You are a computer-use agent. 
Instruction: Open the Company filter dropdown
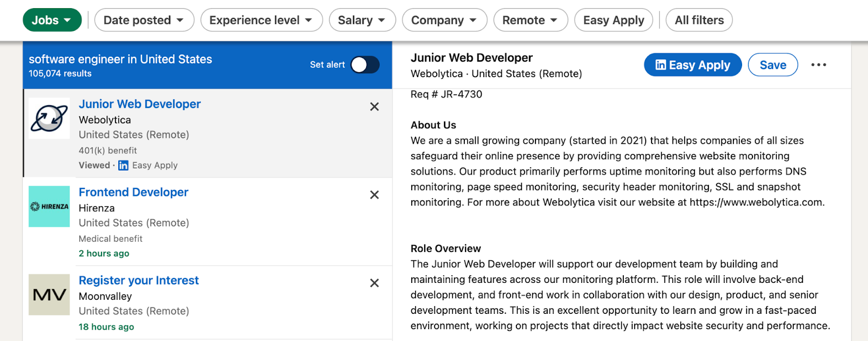point(444,20)
